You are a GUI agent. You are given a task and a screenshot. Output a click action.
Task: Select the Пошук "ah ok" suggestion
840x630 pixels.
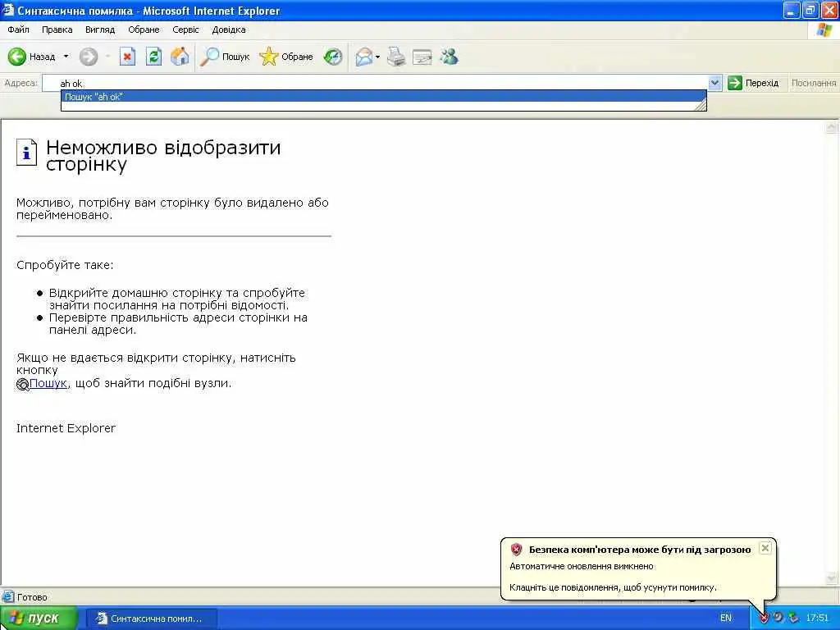pos(384,97)
